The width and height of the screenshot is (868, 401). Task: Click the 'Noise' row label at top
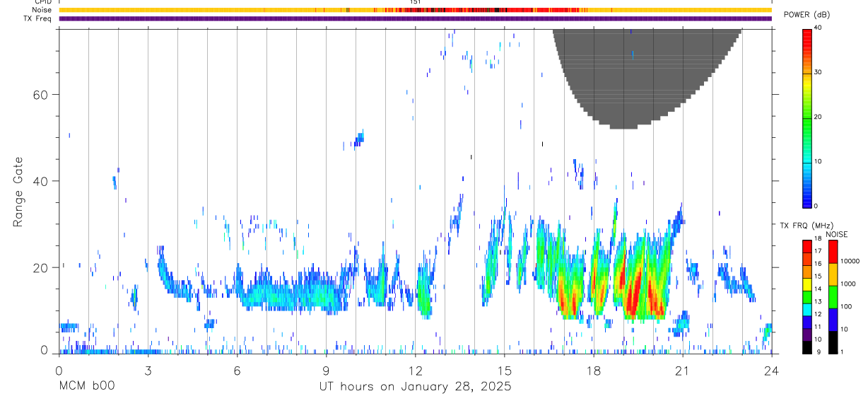(42, 10)
